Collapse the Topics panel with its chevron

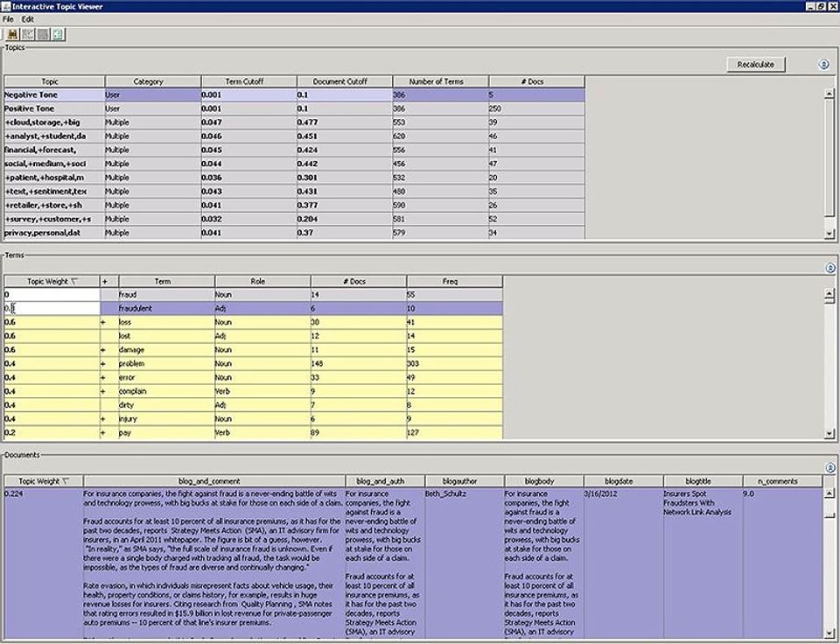824,64
